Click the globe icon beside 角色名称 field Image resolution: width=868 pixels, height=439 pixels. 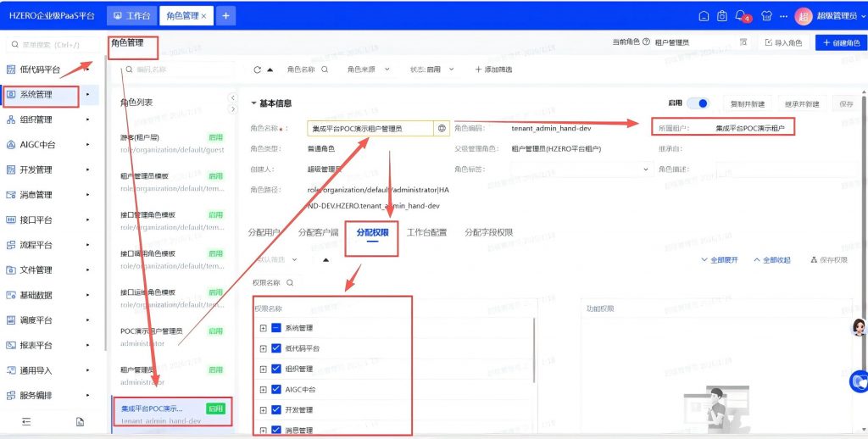tap(441, 129)
